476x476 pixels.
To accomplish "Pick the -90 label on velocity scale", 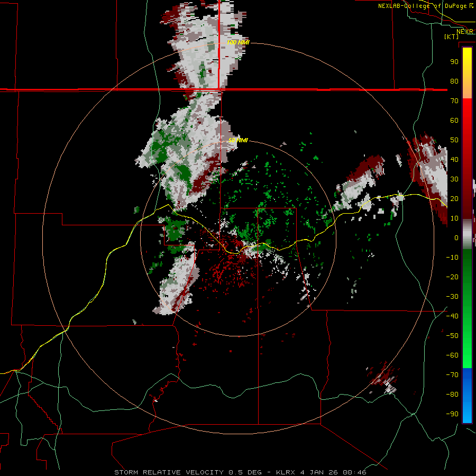I will [452, 414].
